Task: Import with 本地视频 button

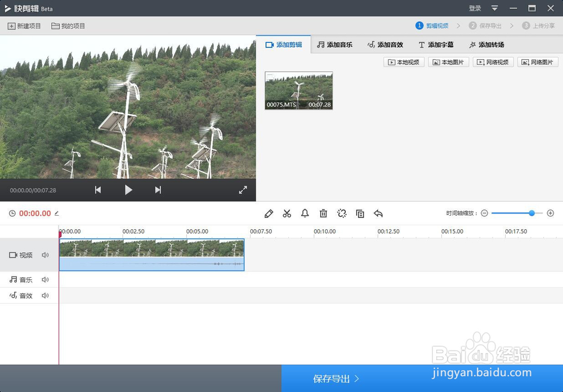Action: pyautogui.click(x=404, y=62)
